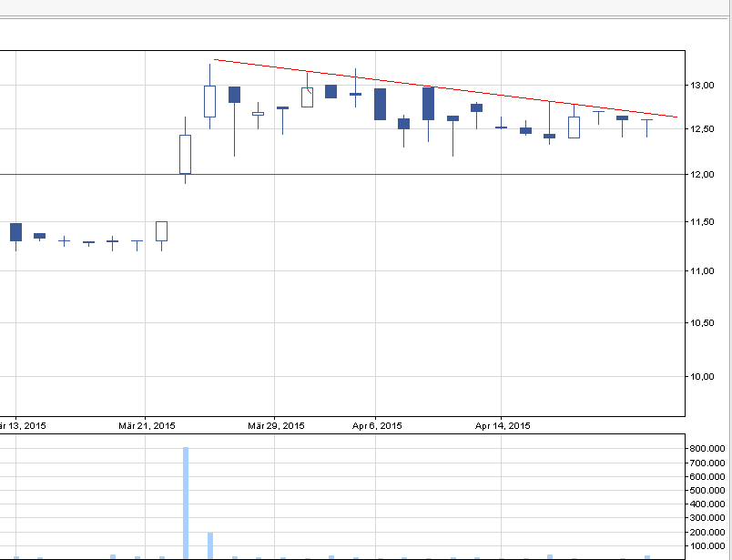Click the 10,50 price axis label

tap(707, 323)
